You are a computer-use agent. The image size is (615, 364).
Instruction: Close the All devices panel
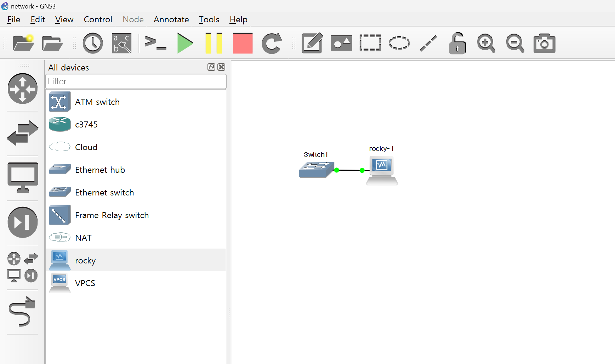[x=221, y=67]
